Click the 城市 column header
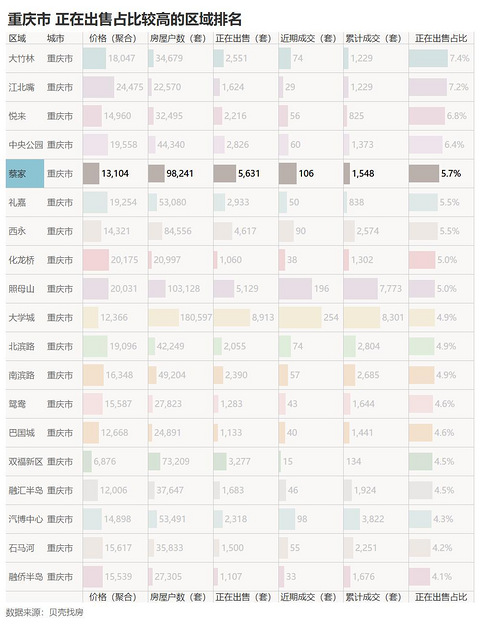This screenshot has width=480, height=624. 55,38
